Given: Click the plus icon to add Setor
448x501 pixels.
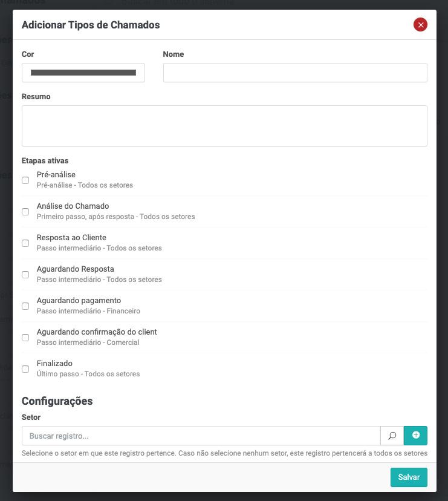Looking at the screenshot, I should tap(415, 436).
